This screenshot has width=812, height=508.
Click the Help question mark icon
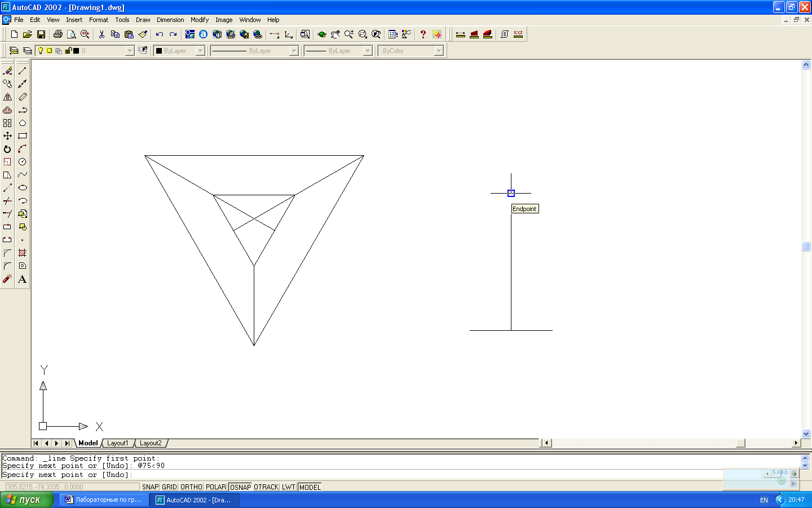(x=423, y=34)
